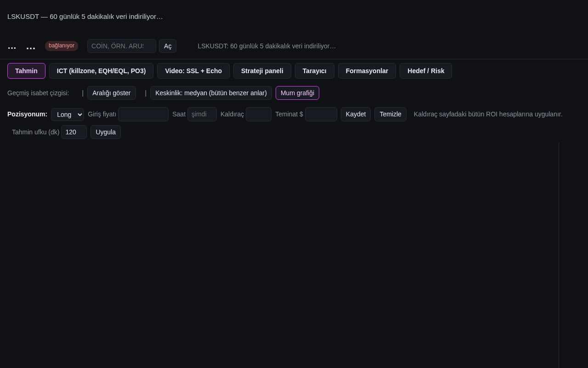Focus the Teminat $ input

(x=321, y=114)
